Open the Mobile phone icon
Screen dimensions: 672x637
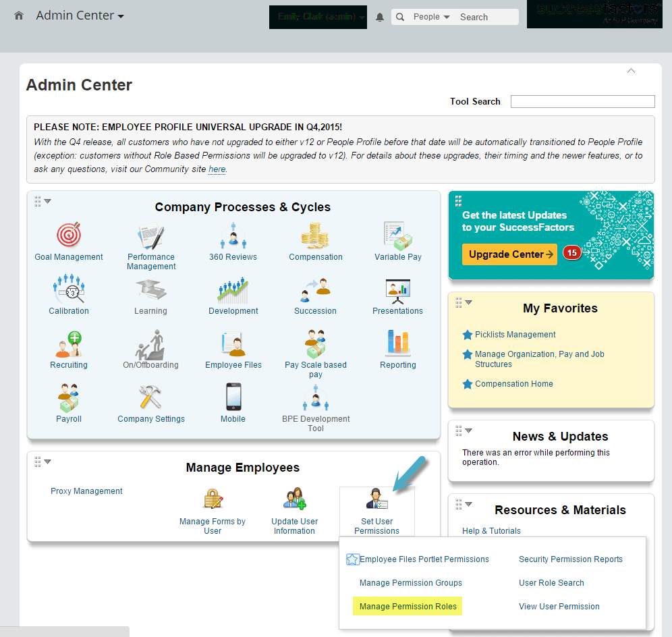pyautogui.click(x=233, y=397)
